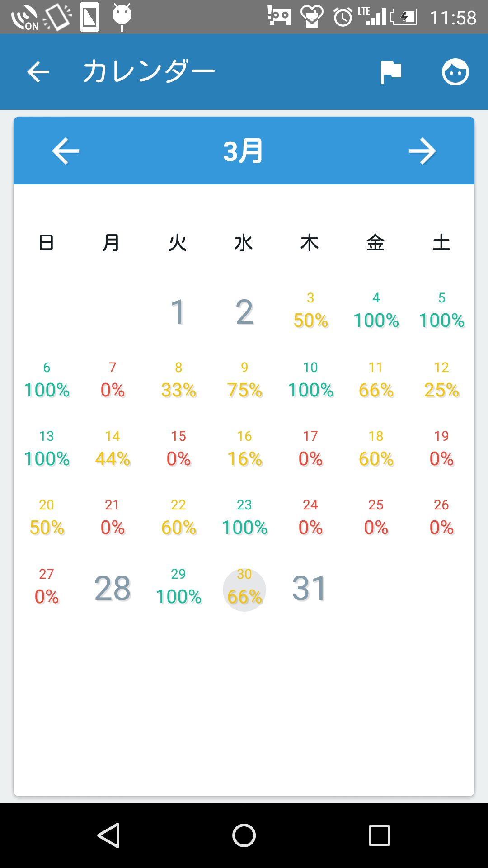Screen dimensions: 488x868
Task: Tap the Android home circle button
Action: click(x=244, y=835)
